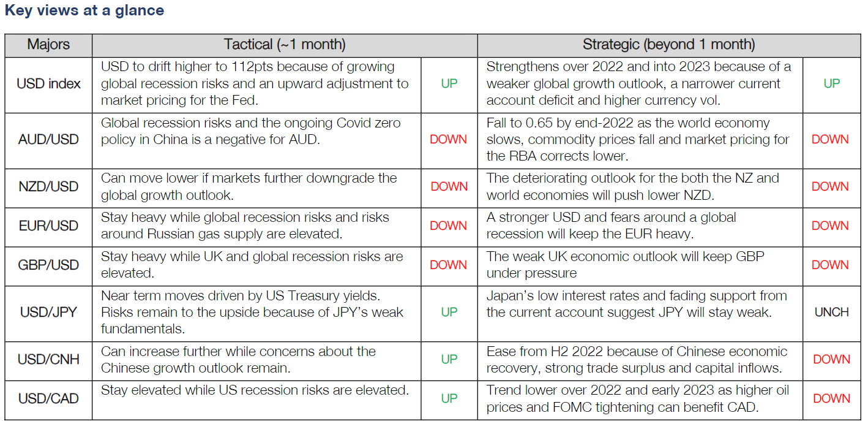Click the 'Key views at a glance' heading
This screenshot has width=868, height=421.
[x=84, y=10]
